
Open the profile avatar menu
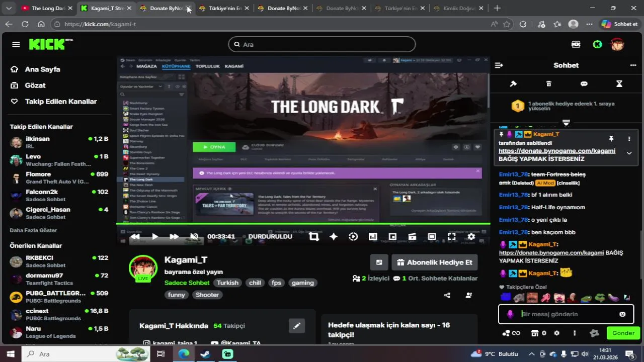(617, 44)
